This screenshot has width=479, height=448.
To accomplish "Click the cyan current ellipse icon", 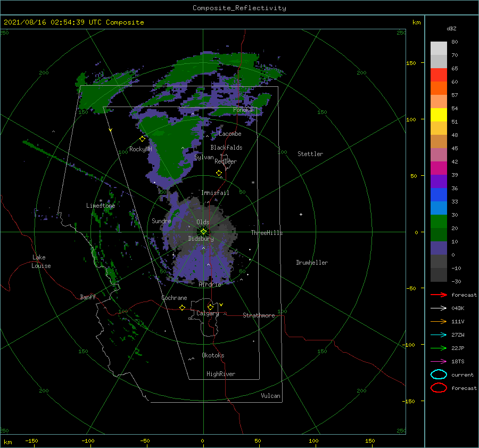I will tap(439, 374).
